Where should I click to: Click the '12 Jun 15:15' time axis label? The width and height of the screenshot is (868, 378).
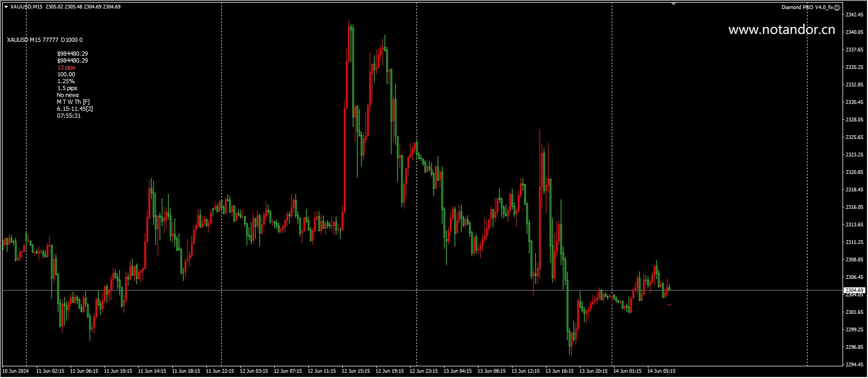(355, 371)
